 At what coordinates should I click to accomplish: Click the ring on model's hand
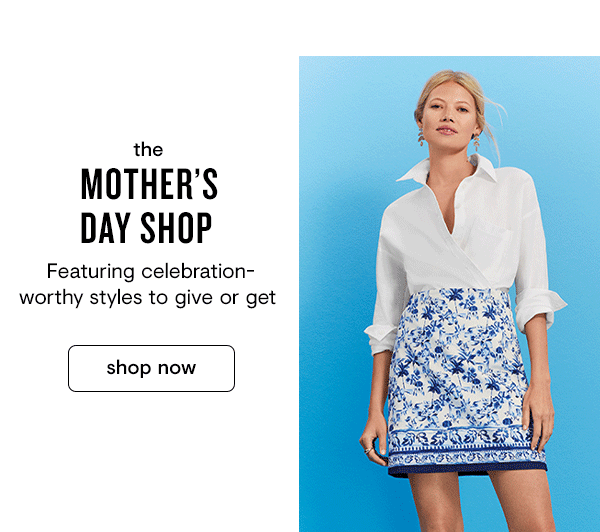click(368, 450)
